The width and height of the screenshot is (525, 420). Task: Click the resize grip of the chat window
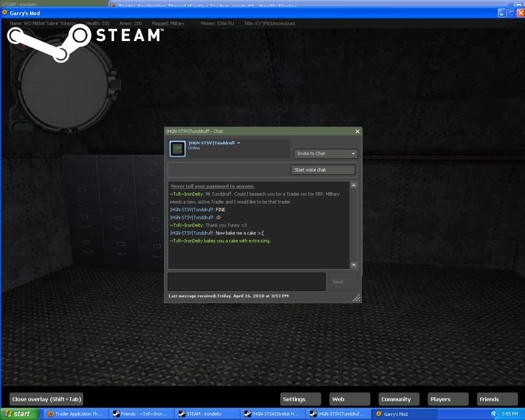[357, 298]
